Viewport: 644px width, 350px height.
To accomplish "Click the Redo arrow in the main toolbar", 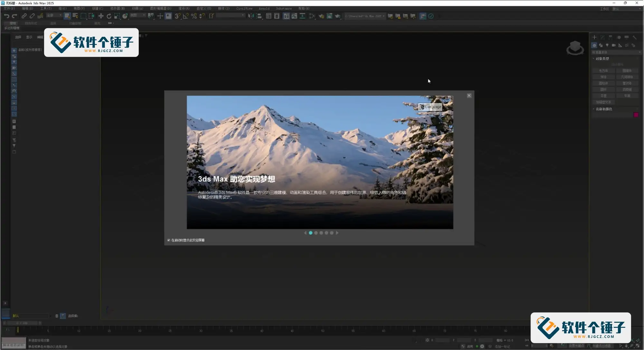I will [14, 16].
